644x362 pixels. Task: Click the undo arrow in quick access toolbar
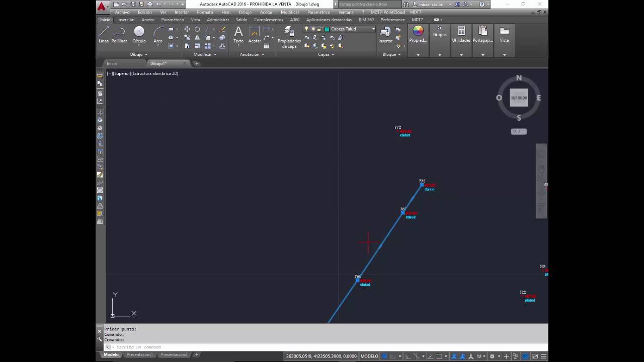[x=159, y=4]
